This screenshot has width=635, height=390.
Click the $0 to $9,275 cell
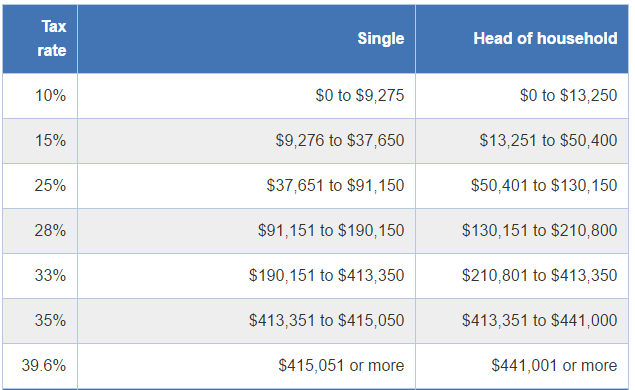246,96
